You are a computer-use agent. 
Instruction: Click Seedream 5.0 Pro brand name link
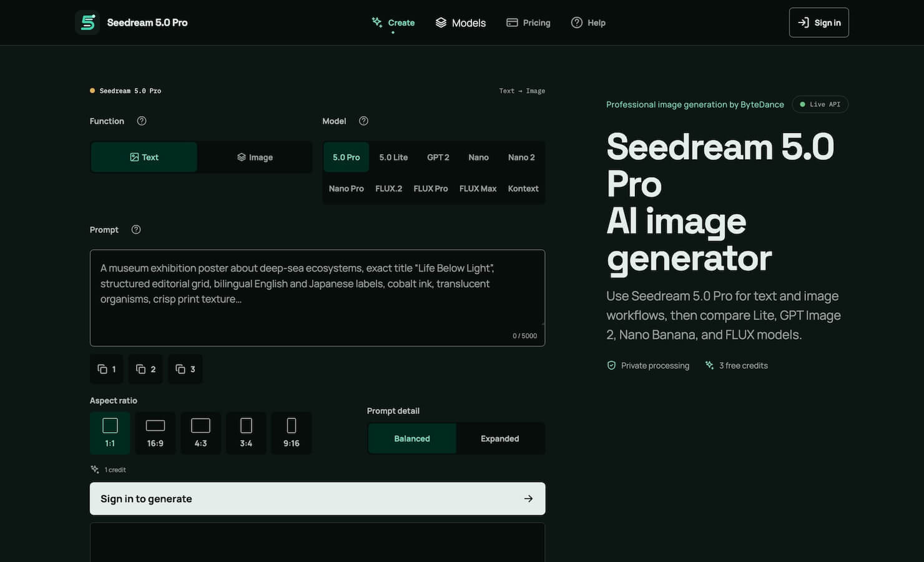click(x=147, y=22)
